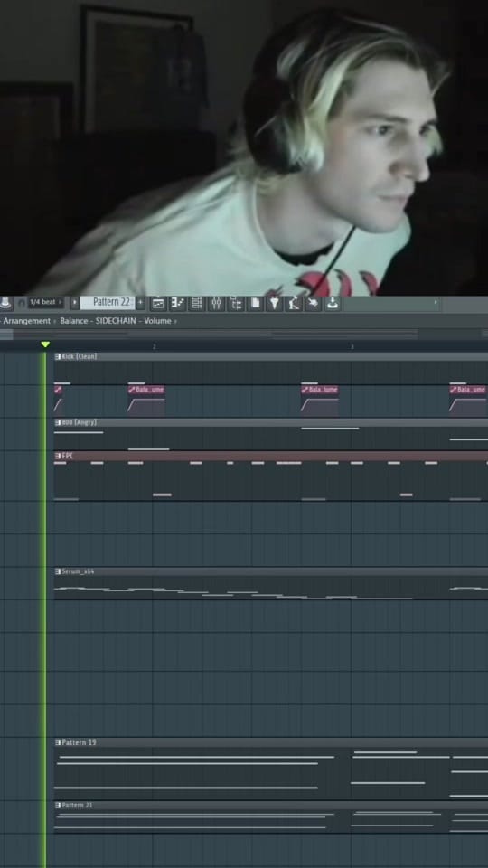Click the magnet snap icon

[x=21, y=303]
